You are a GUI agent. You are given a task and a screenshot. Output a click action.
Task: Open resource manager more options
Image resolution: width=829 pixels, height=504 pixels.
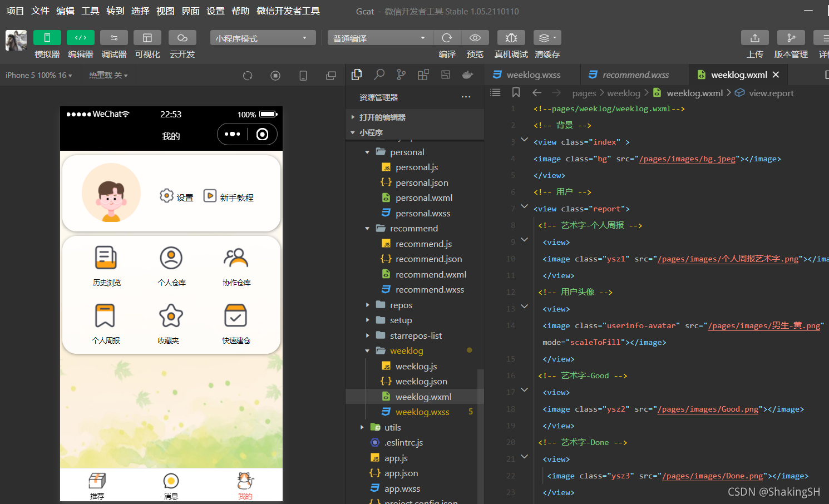(x=466, y=97)
